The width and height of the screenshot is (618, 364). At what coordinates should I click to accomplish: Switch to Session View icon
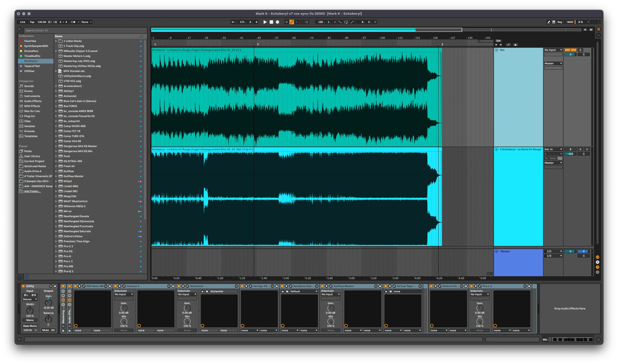(598, 35)
